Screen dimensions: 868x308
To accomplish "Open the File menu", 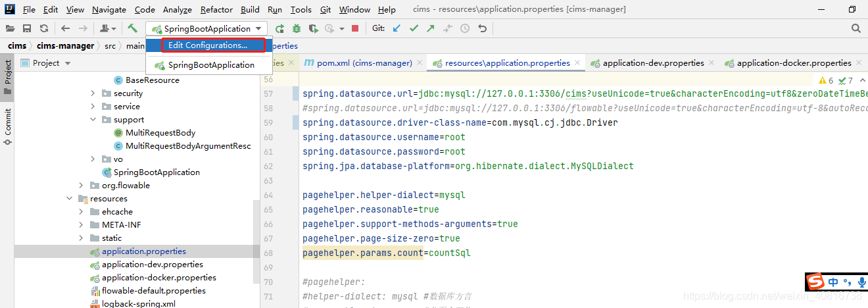I will (x=29, y=9).
